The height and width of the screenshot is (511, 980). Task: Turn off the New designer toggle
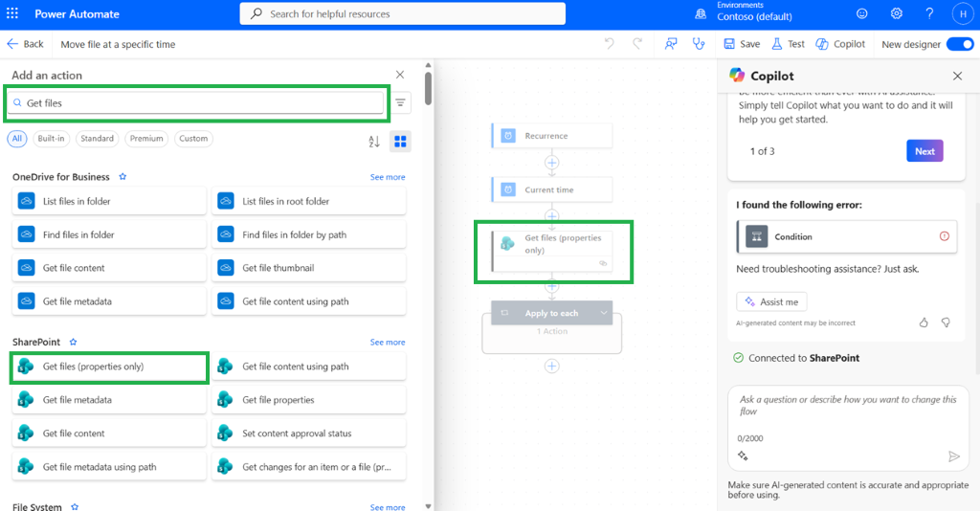pos(960,44)
